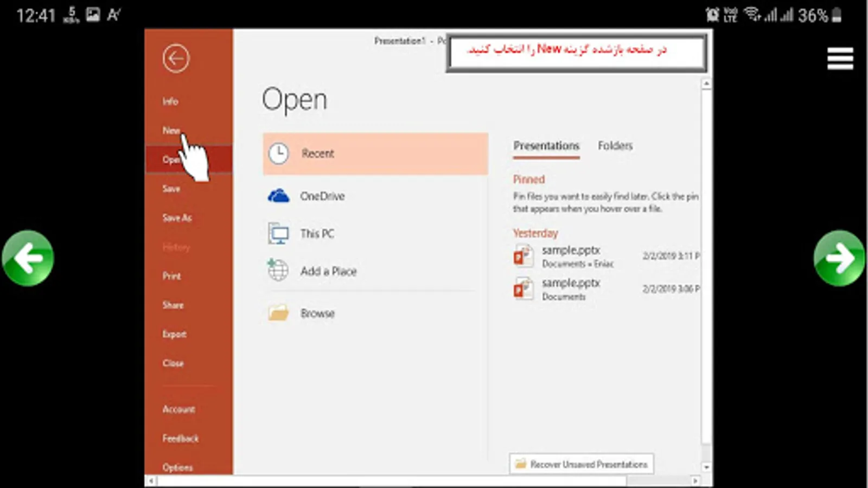Click the vertical scrollbar up arrow
This screenshot has height=488, width=868.
tap(706, 84)
